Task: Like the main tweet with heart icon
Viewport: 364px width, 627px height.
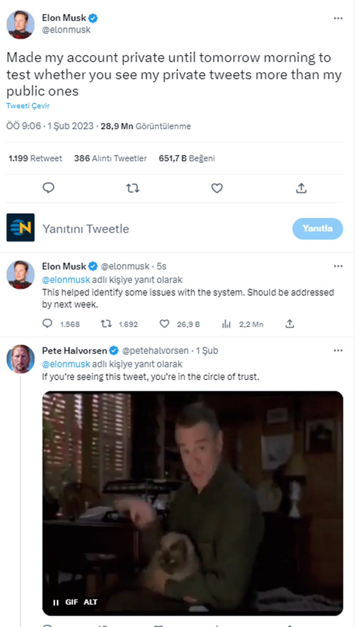Action: coord(217,188)
